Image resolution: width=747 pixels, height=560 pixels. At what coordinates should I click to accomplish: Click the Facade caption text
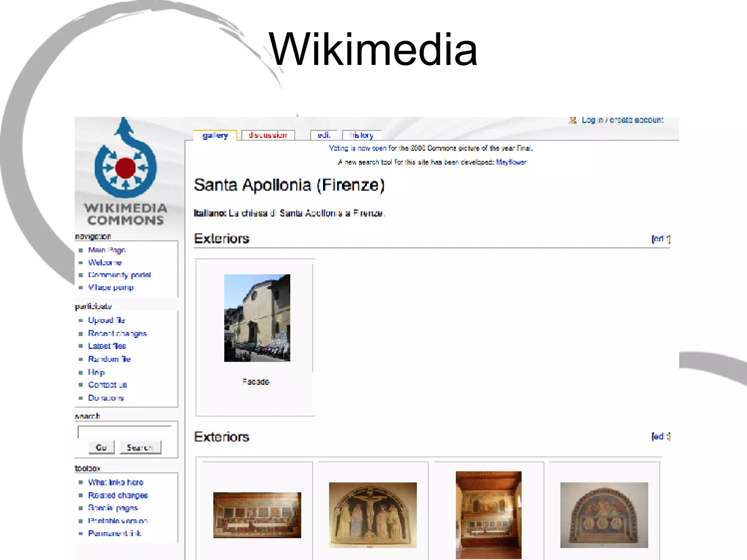[256, 382]
